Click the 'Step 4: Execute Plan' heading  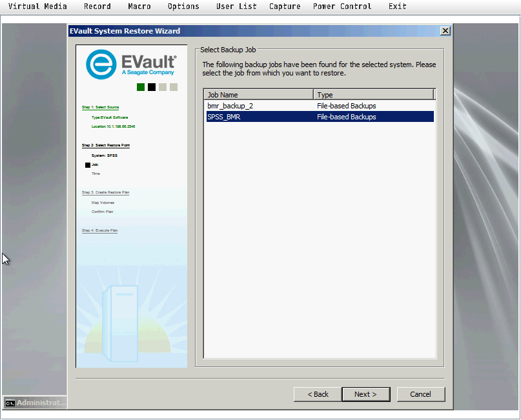click(x=99, y=230)
